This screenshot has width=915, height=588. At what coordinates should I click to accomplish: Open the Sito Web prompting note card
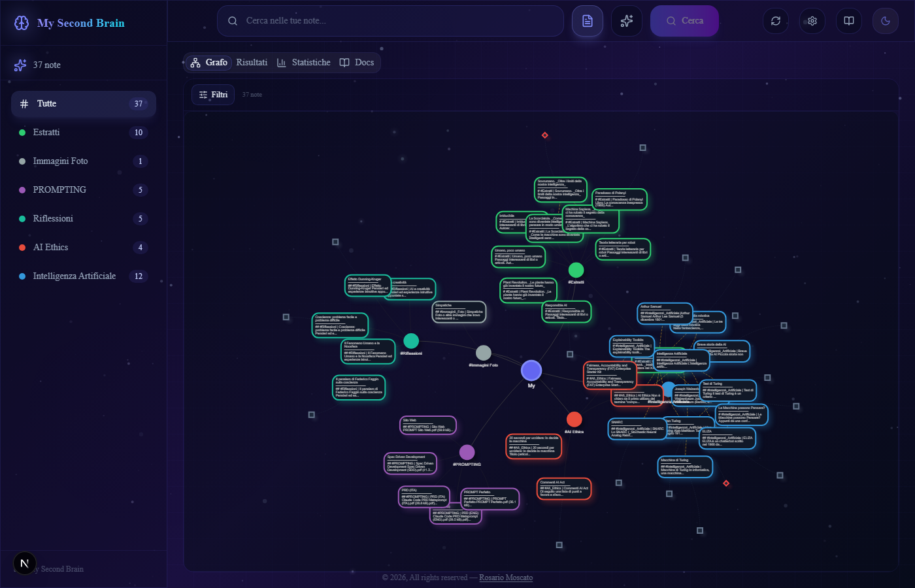pos(428,425)
